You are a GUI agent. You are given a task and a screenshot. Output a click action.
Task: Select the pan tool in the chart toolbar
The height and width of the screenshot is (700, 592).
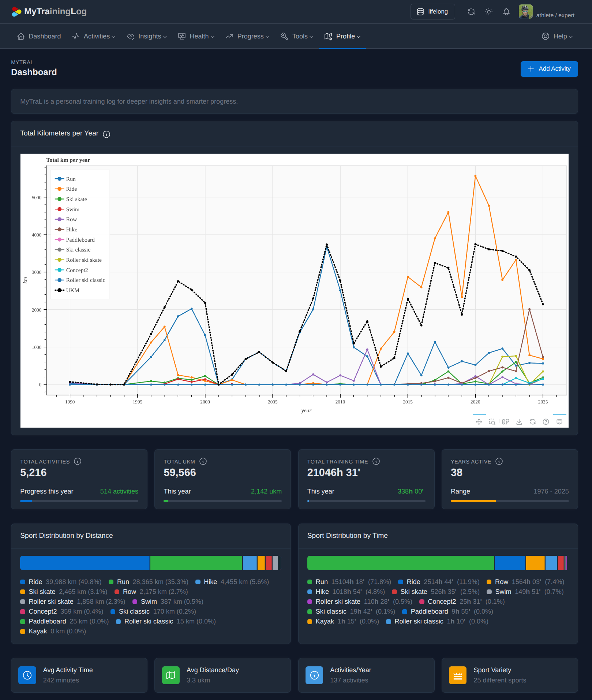479,422
